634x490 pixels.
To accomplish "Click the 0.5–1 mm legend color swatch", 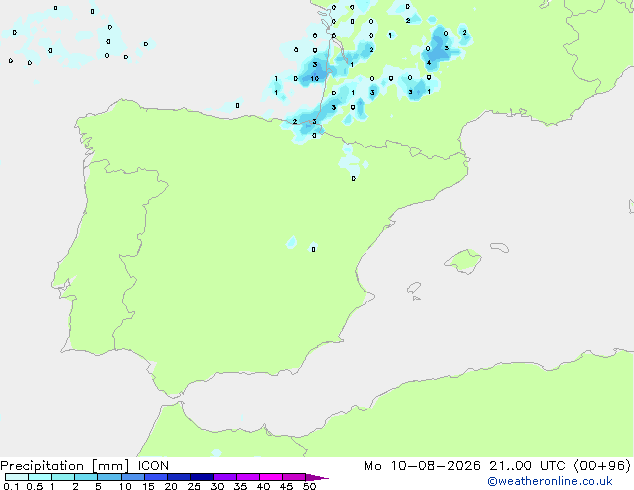I will click(x=40, y=477).
